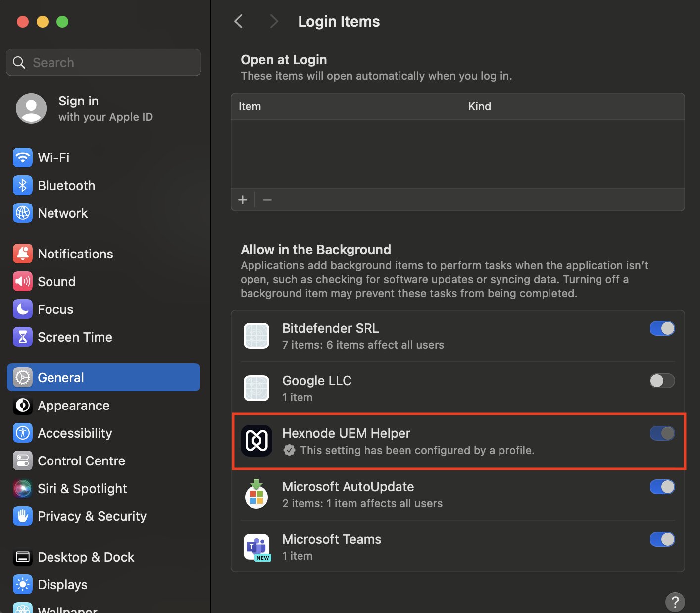700x613 pixels.
Task: Click the green window zoom button
Action: point(62,22)
